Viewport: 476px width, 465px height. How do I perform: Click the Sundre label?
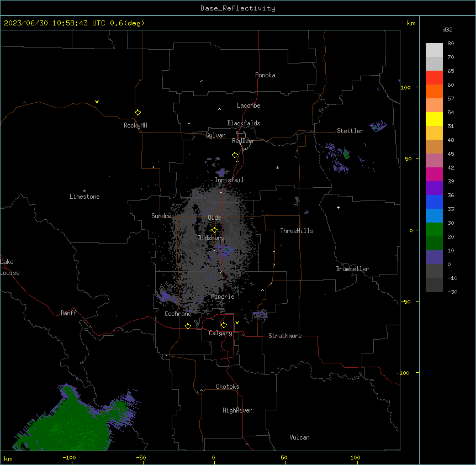[161, 216]
